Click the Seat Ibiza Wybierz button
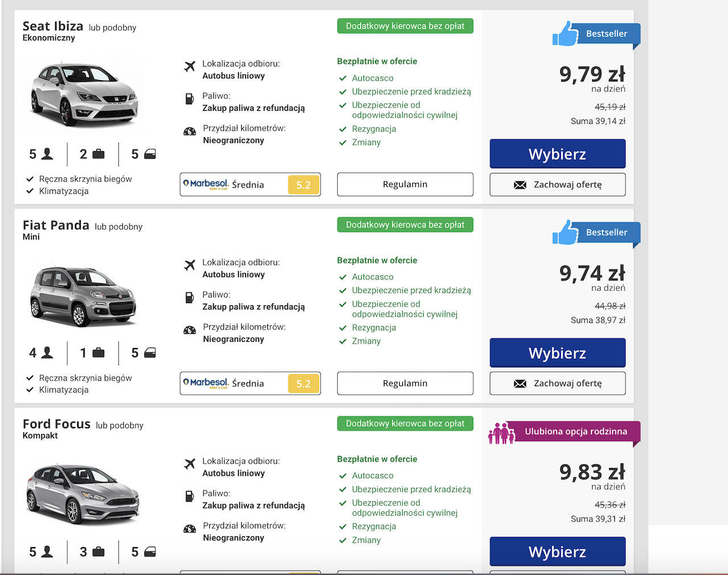728x575 pixels. click(x=557, y=154)
